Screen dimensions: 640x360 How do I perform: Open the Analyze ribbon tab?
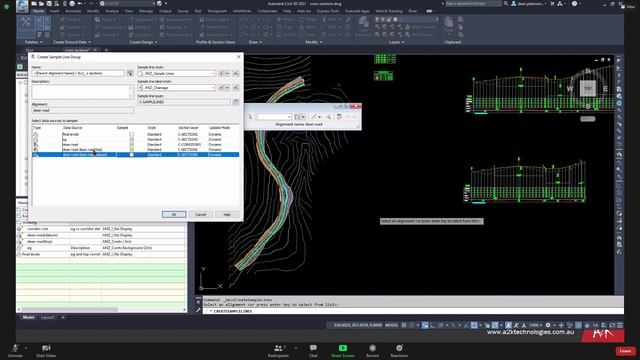[112, 11]
